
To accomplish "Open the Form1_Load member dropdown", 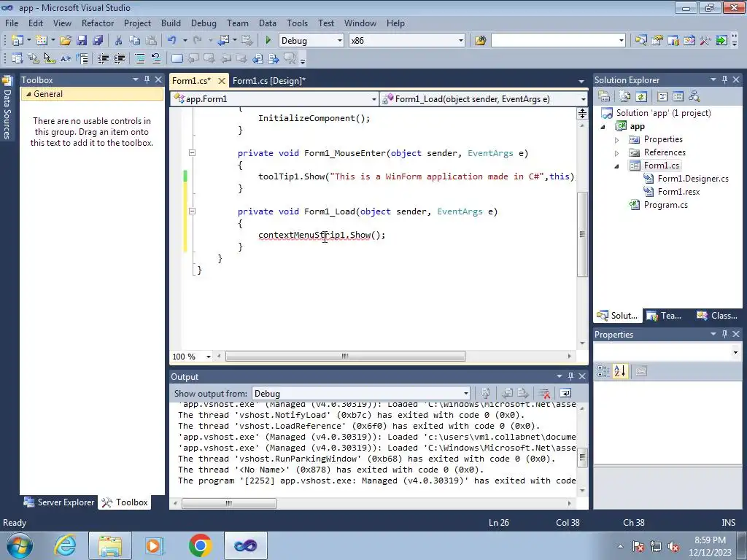I will tap(583, 99).
